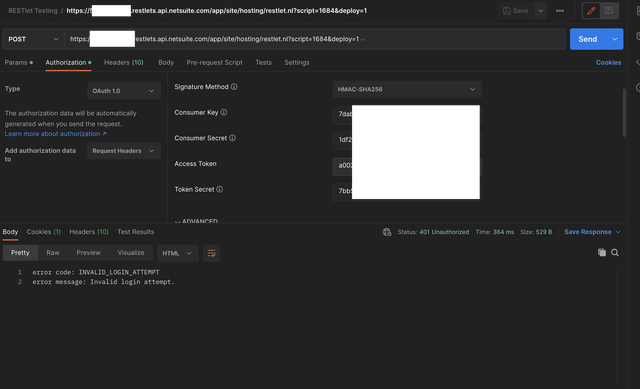Open Learn more about authorization link
Screen dimensions: 640x389
[56, 134]
